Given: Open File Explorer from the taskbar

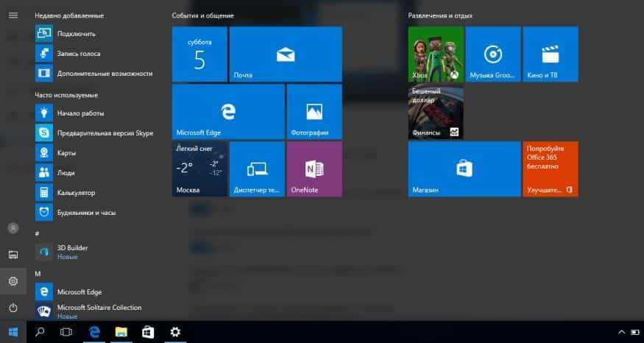Looking at the screenshot, I should click(x=121, y=332).
